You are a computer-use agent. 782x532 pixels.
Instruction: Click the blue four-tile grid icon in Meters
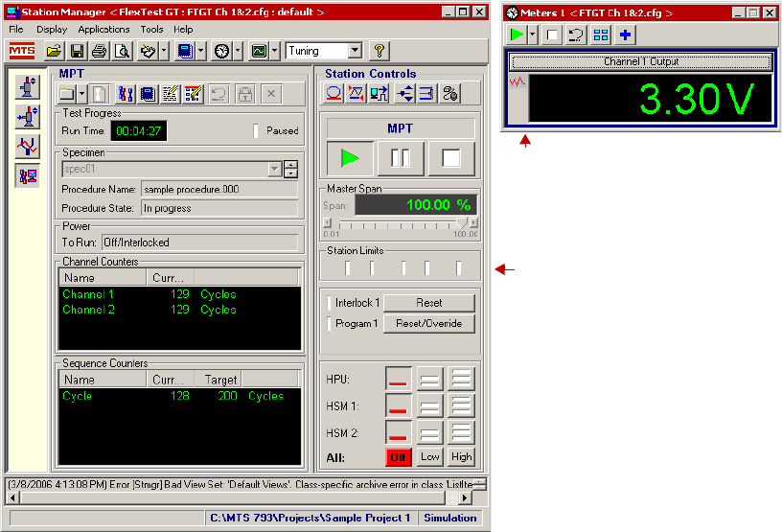click(601, 35)
